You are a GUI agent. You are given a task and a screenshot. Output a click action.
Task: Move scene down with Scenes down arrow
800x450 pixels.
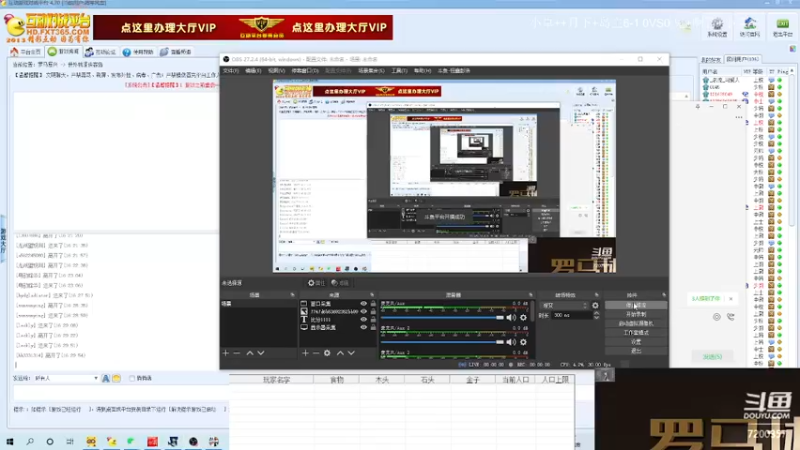pyautogui.click(x=261, y=353)
